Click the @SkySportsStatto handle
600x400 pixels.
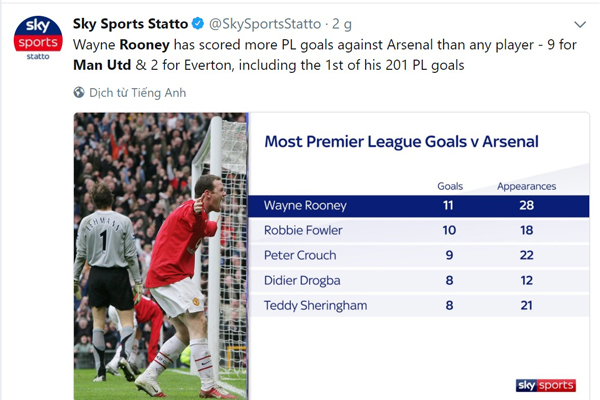click(265, 24)
